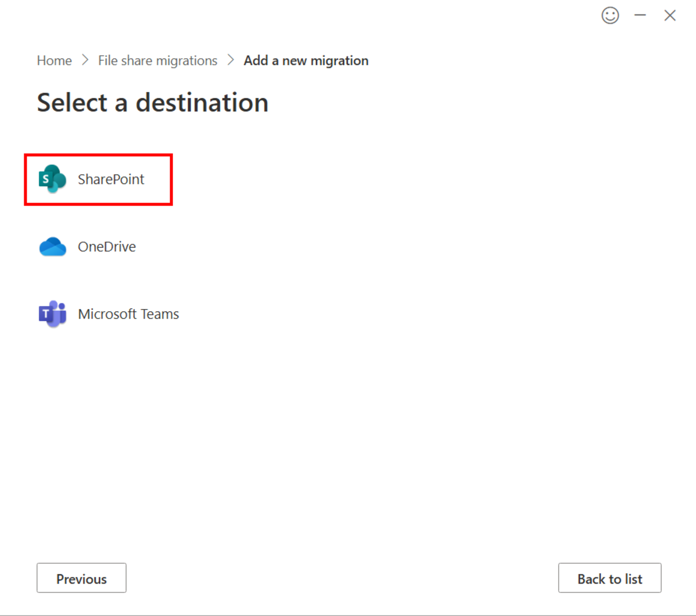The width and height of the screenshot is (696, 616).
Task: Select Microsoft Teams as the destination
Action: coord(109,314)
